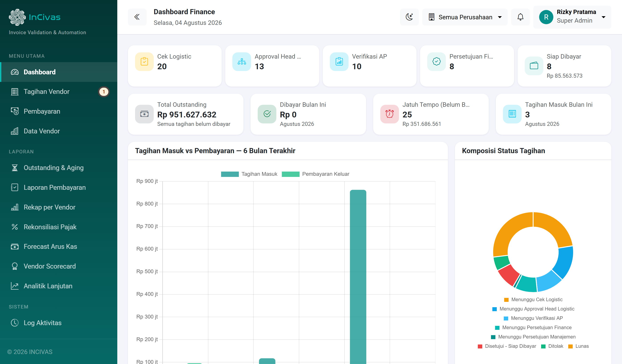Open notifications bell icon
Image resolution: width=622 pixels, height=364 pixels.
pyautogui.click(x=520, y=17)
